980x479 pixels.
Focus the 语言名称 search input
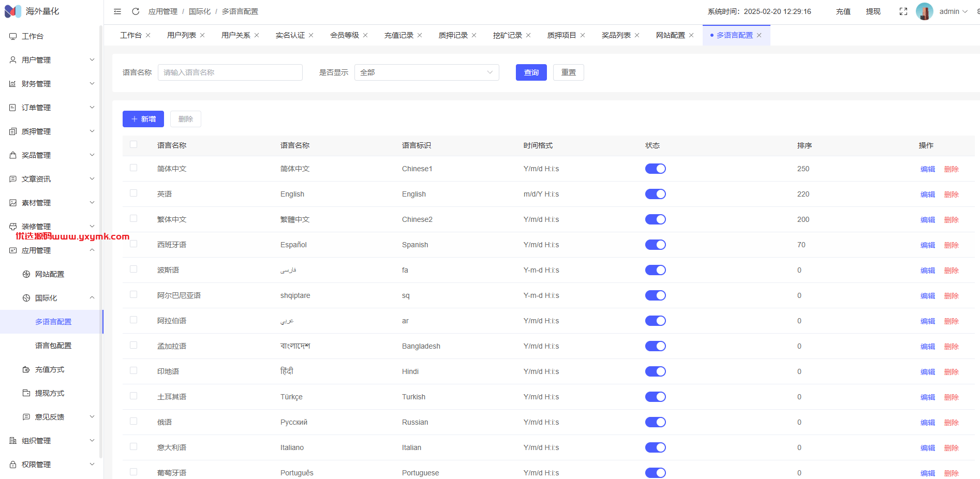[x=230, y=72]
